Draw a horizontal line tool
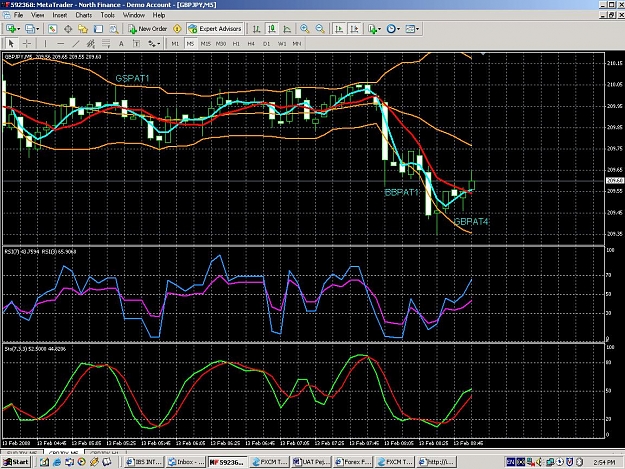This screenshot has width=625, height=469. coord(60,43)
